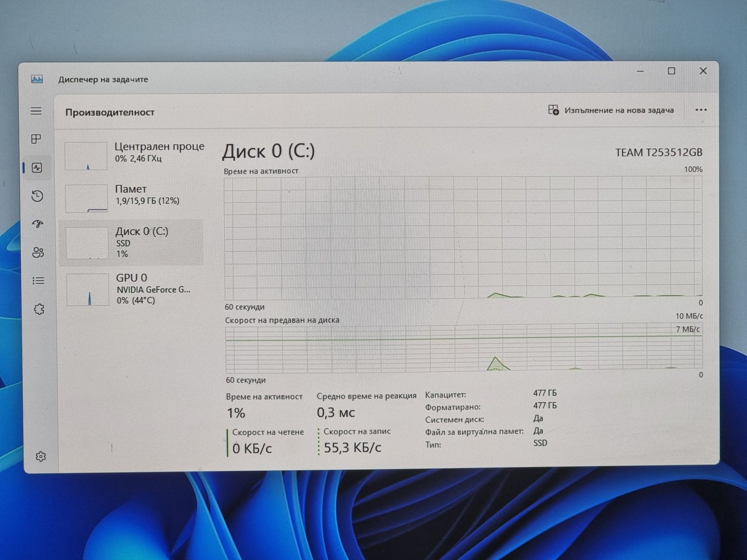The height and width of the screenshot is (560, 747).
Task: Select the 'Диск 0 (C:)' sidebar entry
Action: point(132,243)
